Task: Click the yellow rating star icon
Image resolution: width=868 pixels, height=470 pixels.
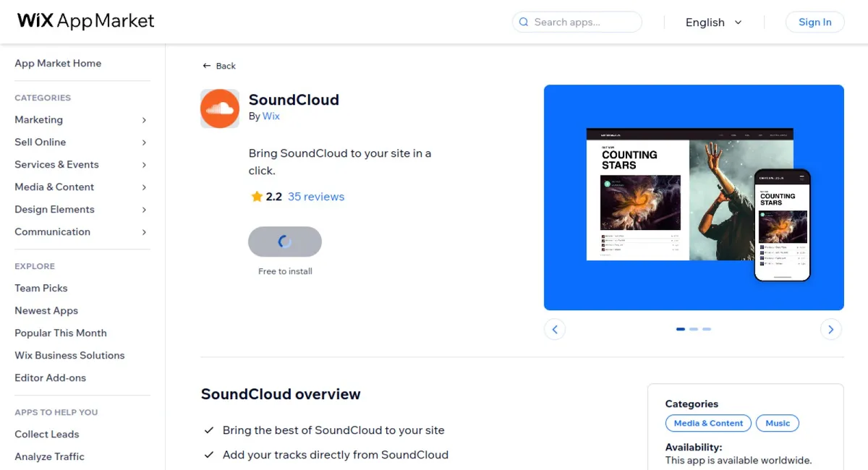Action: (257, 197)
